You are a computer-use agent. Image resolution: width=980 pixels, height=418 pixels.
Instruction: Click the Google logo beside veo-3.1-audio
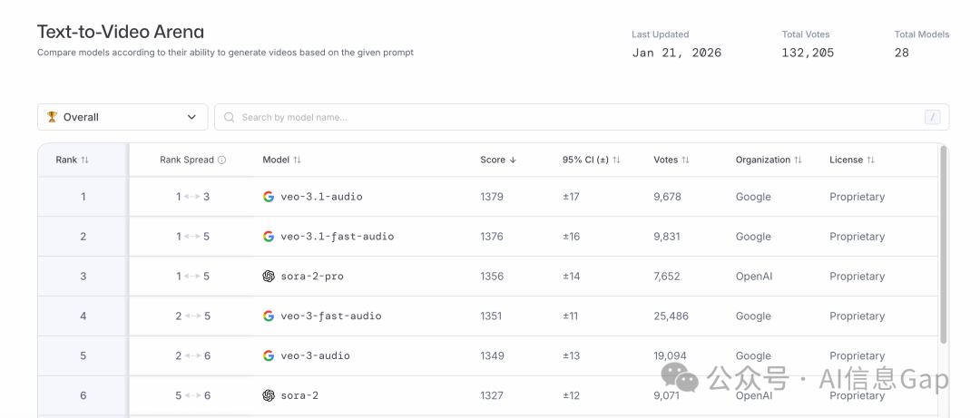[x=269, y=197]
